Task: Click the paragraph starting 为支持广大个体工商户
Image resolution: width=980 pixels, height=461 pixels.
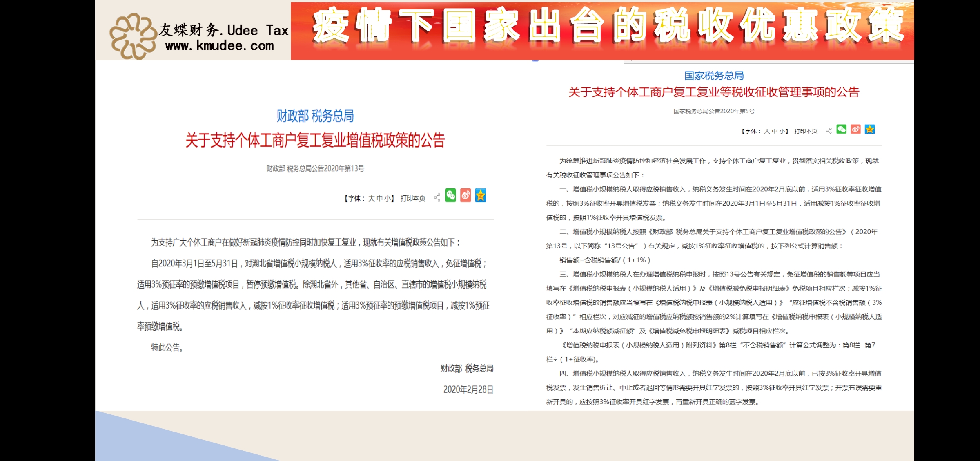Action: (x=306, y=243)
